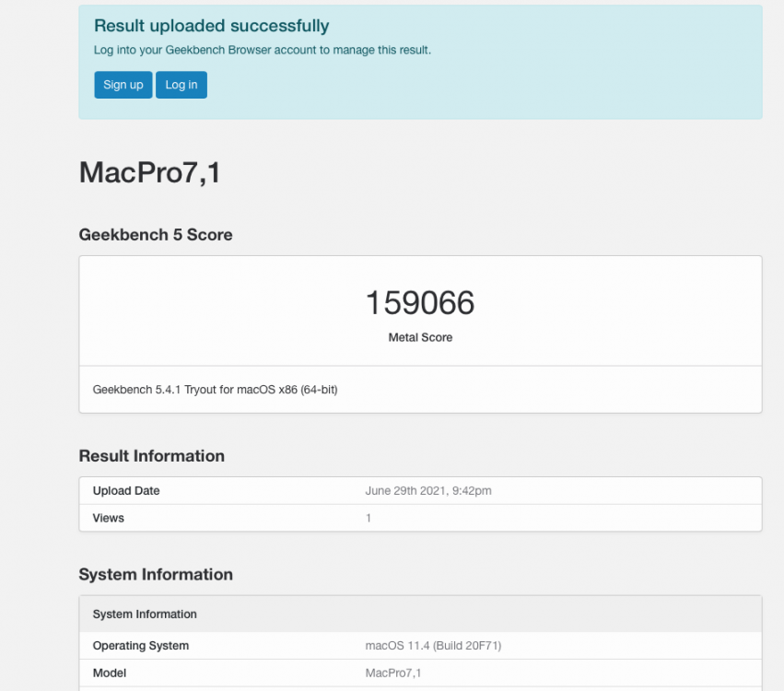Select the Upload Date label
This screenshot has width=784, height=691.
point(126,491)
